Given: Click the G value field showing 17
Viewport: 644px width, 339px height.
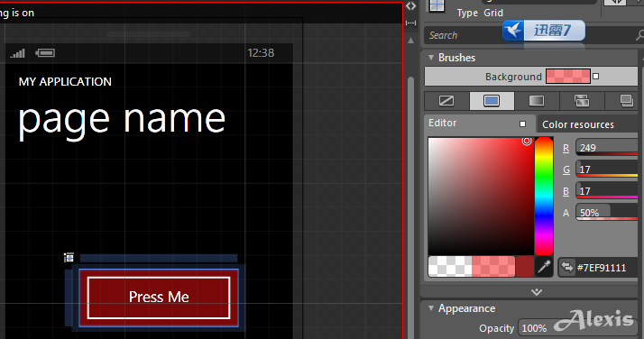Looking at the screenshot, I should 607,169.
